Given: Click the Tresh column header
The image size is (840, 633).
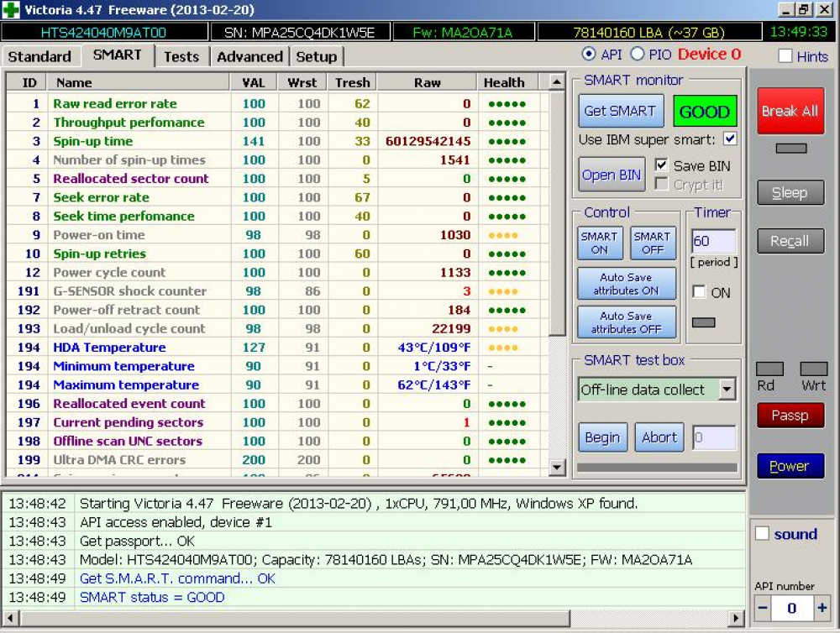Looking at the screenshot, I should click(x=353, y=82).
